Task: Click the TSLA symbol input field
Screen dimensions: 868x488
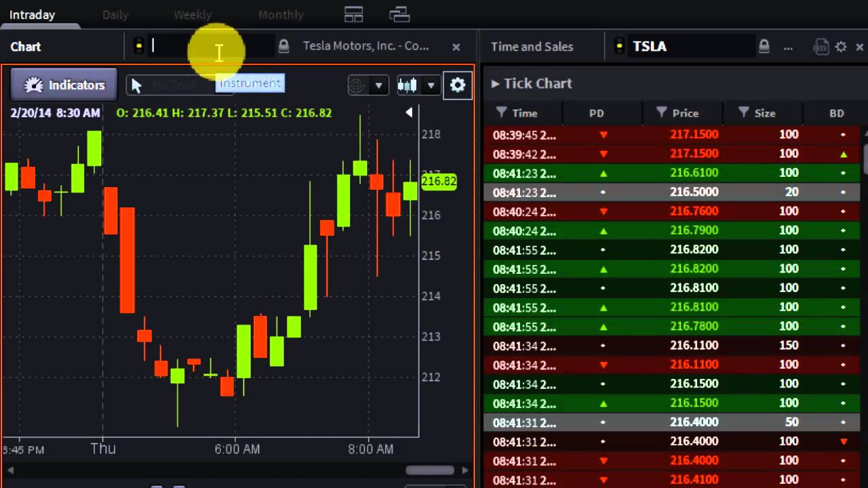Action: point(692,46)
